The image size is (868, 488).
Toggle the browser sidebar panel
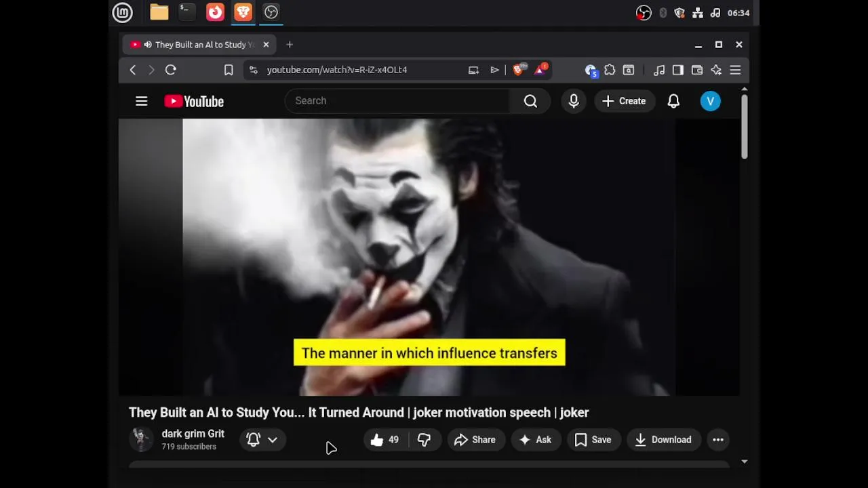(x=678, y=70)
